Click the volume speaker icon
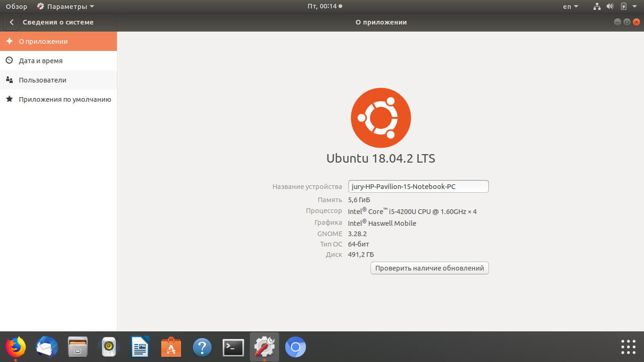 [610, 7]
